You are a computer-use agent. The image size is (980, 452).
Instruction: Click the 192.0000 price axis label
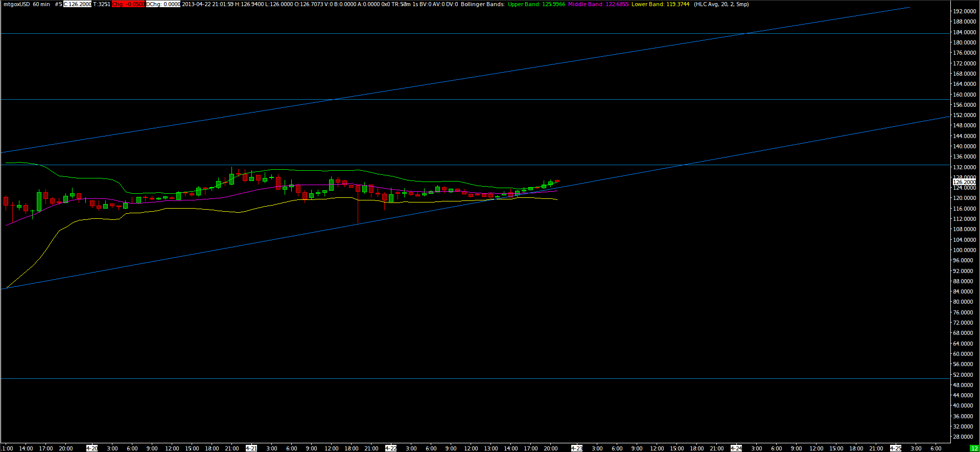click(x=965, y=11)
